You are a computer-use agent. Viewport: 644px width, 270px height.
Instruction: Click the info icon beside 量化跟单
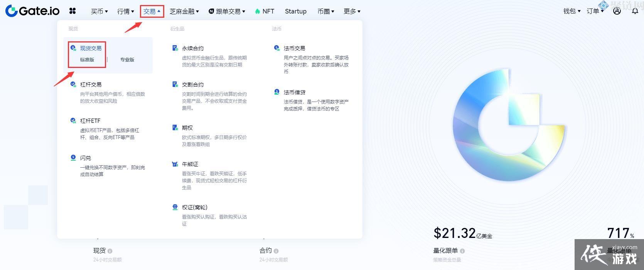[462, 251]
